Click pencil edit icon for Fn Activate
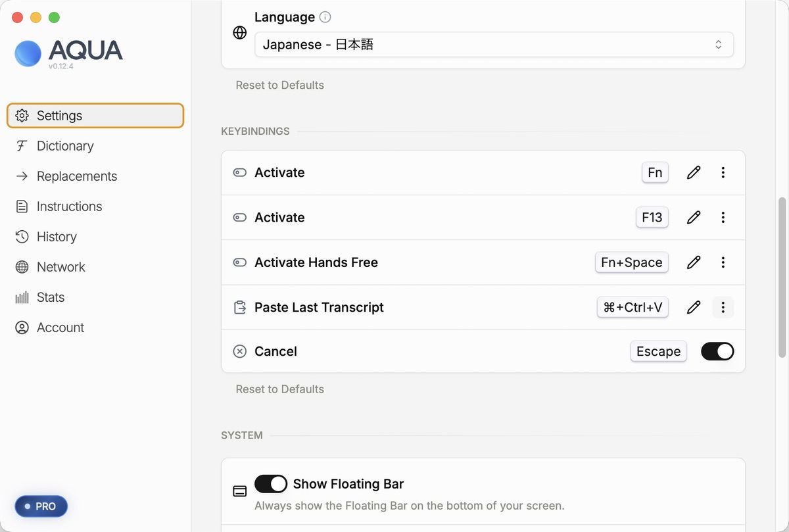The height and width of the screenshot is (532, 789). (x=693, y=173)
